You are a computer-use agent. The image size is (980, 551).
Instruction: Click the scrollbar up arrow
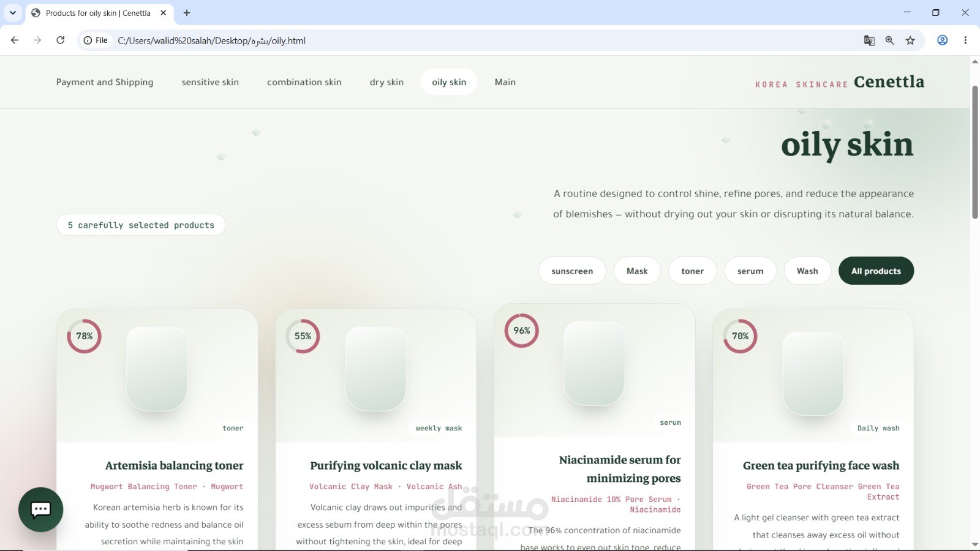(975, 61)
